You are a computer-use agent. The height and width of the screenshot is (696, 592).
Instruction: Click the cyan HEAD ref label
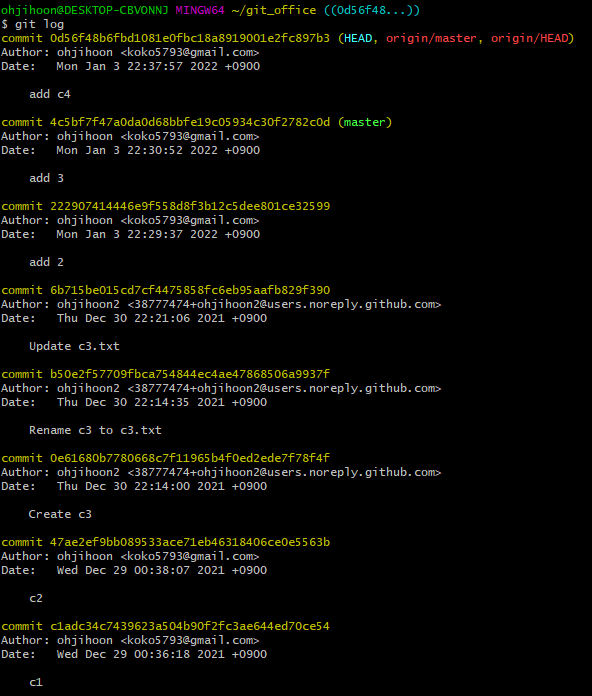(x=358, y=38)
